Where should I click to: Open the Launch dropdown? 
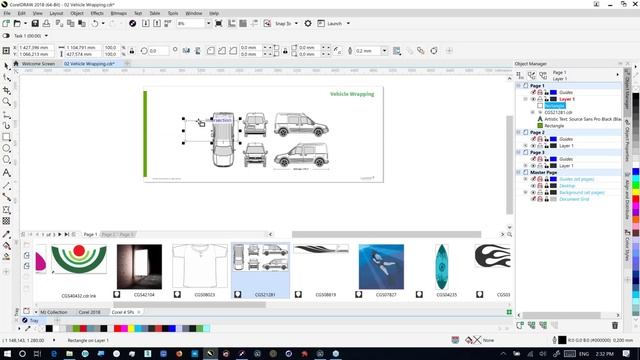348,24
